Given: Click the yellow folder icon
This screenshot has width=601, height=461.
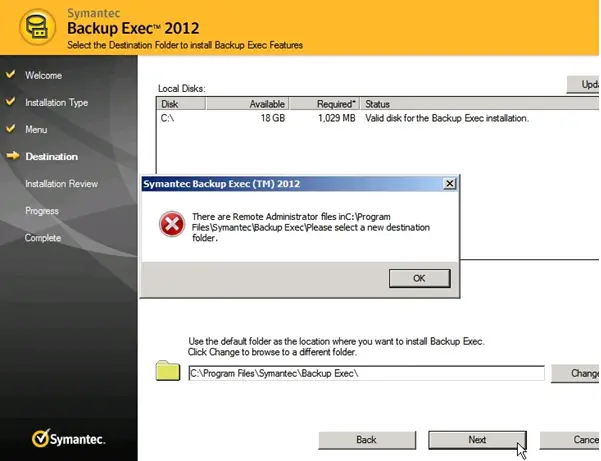Looking at the screenshot, I should (168, 371).
